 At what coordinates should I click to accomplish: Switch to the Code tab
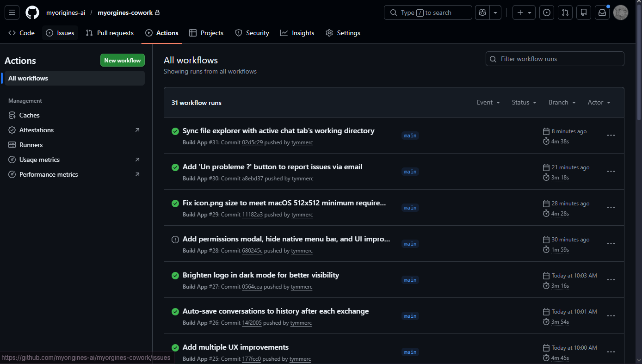pyautogui.click(x=22, y=33)
